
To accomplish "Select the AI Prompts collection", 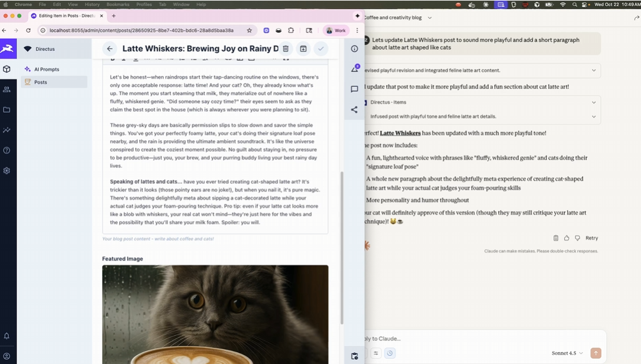I will pos(54,69).
